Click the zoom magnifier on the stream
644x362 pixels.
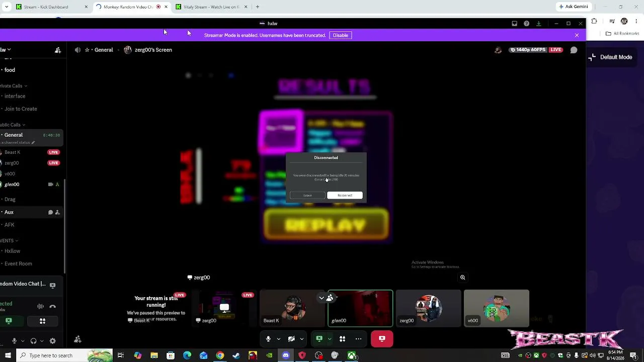(462, 278)
